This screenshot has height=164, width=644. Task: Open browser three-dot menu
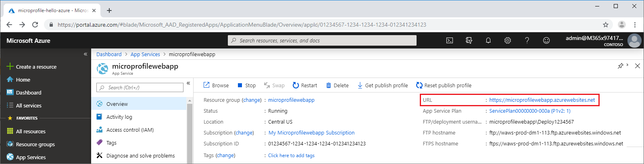click(x=635, y=25)
